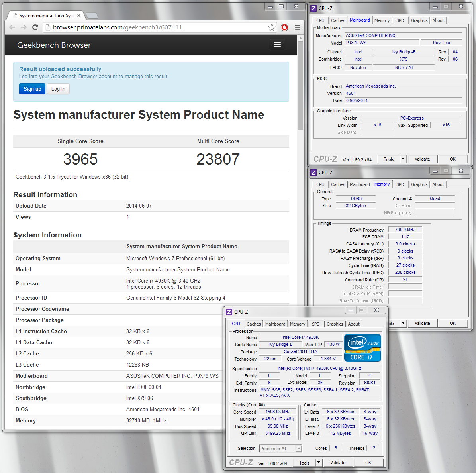Click the Sign up button
Viewport: 476px width, 473px height.
[x=32, y=89]
